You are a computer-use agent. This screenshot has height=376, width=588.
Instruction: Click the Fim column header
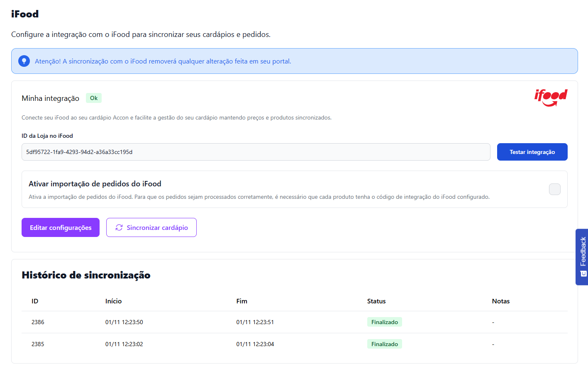click(242, 301)
